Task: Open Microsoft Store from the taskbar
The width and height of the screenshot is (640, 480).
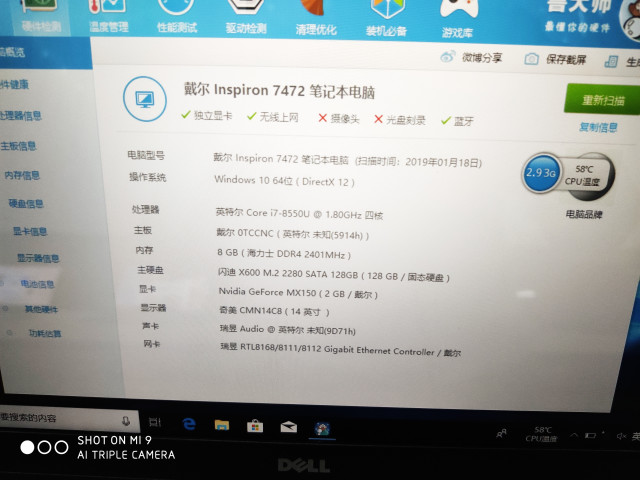Action: (x=255, y=427)
